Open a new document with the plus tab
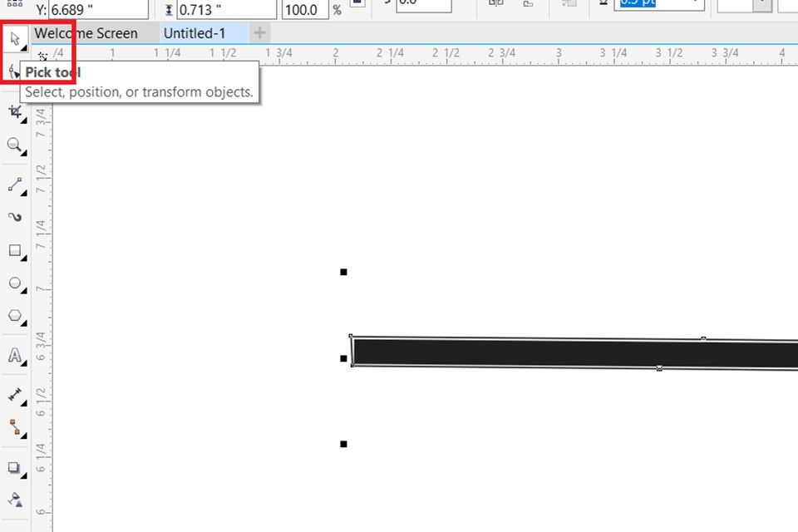Image resolution: width=798 pixels, height=532 pixels. [x=258, y=33]
